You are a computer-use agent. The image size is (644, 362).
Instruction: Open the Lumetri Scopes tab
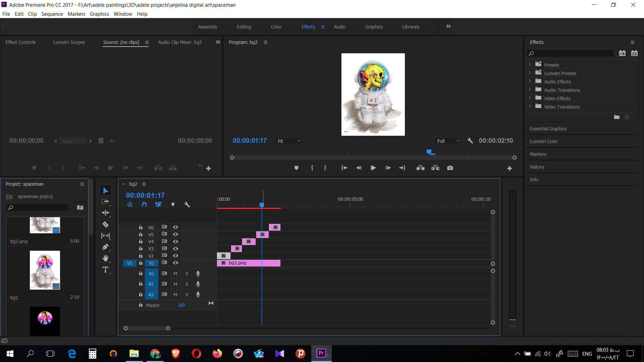pyautogui.click(x=69, y=42)
